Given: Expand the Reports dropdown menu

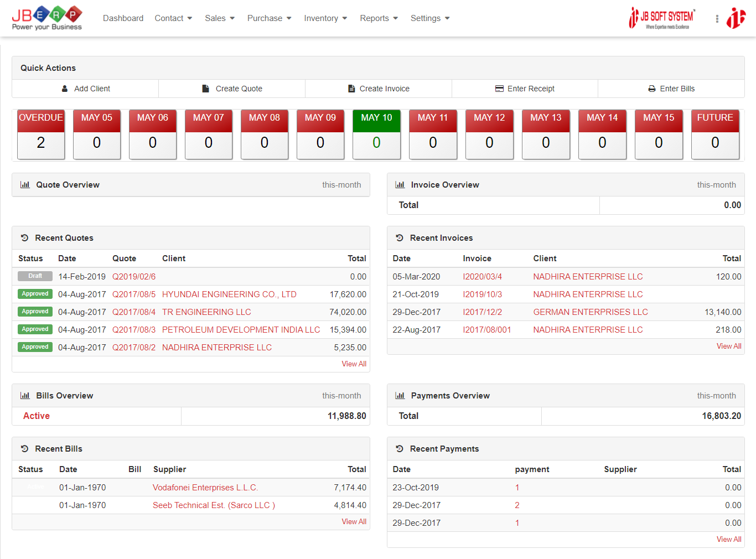Looking at the screenshot, I should 379,18.
